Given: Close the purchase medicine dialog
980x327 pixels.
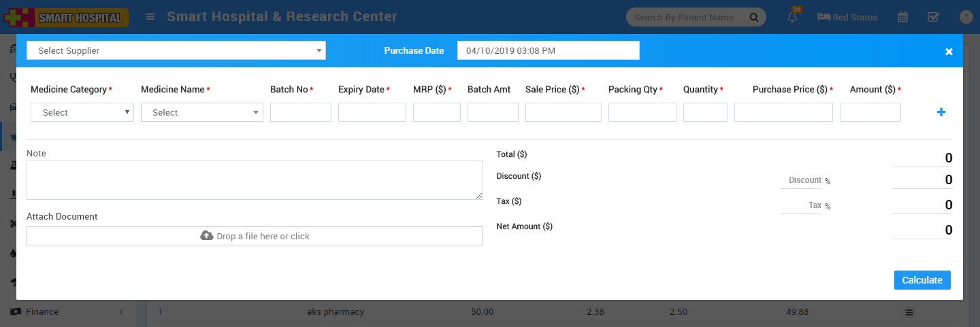Looking at the screenshot, I should pos(949,52).
